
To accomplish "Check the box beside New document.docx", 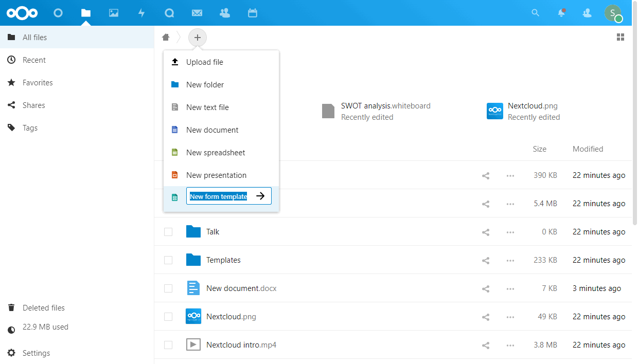I will coord(168,288).
